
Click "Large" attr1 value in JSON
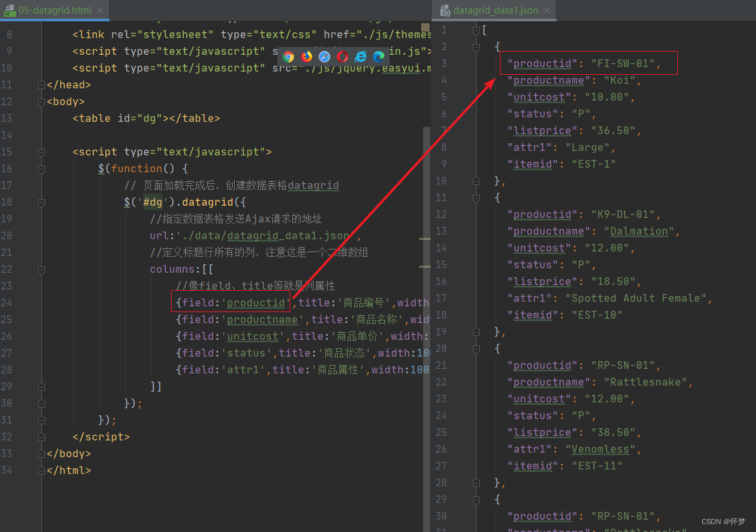[587, 148]
